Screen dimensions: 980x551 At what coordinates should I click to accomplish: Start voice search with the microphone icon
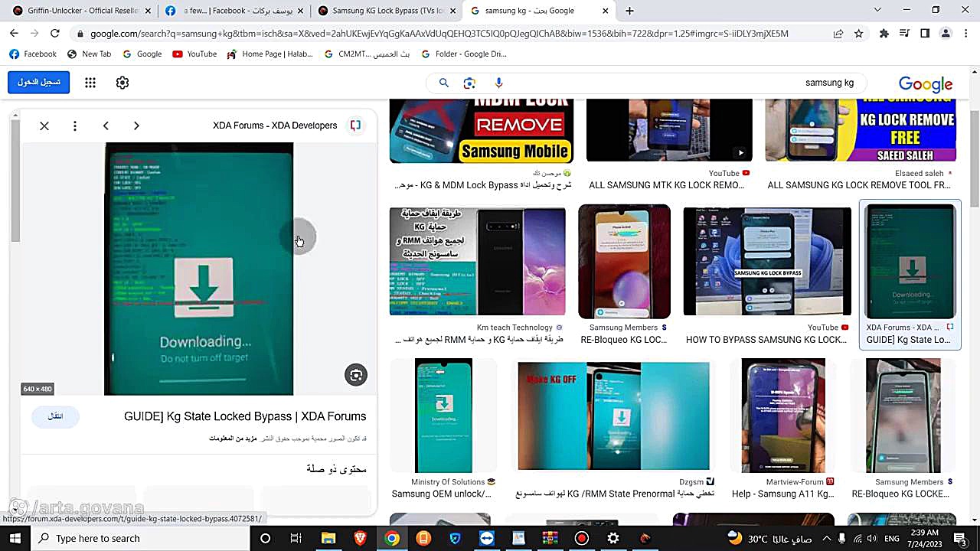tap(498, 83)
